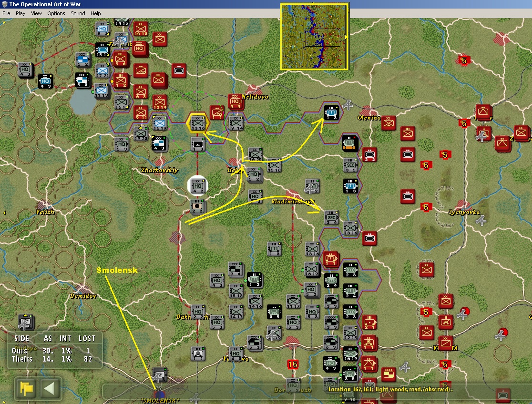
Task: Click the airfield icon near Sychyovka
Action: click(481, 221)
